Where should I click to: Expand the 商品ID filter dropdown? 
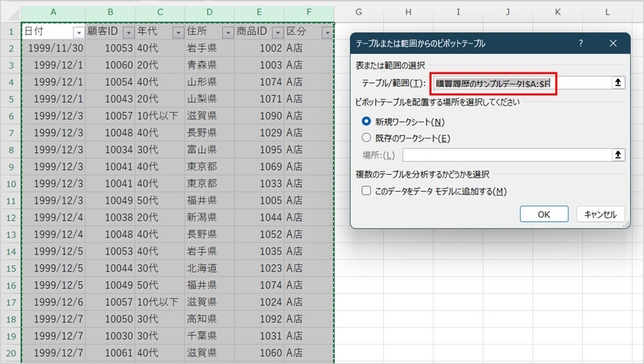(276, 32)
